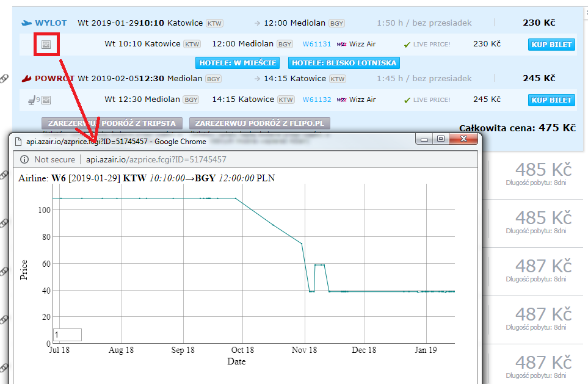Click the Date axis label under the chart
This screenshot has height=384, width=588.
pyautogui.click(x=236, y=361)
